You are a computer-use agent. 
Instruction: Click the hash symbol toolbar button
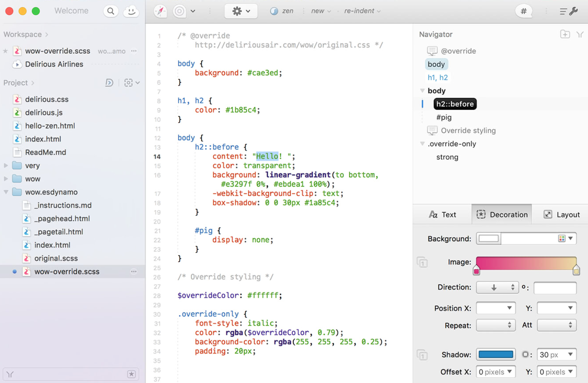point(524,11)
